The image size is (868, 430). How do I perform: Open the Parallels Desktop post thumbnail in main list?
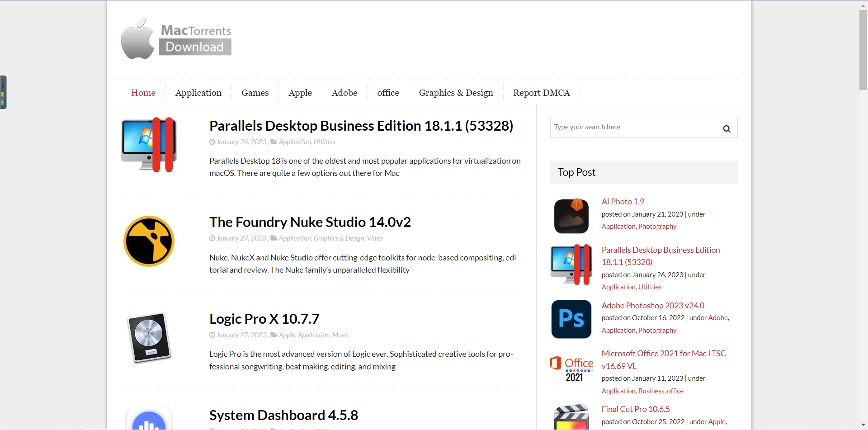(149, 145)
